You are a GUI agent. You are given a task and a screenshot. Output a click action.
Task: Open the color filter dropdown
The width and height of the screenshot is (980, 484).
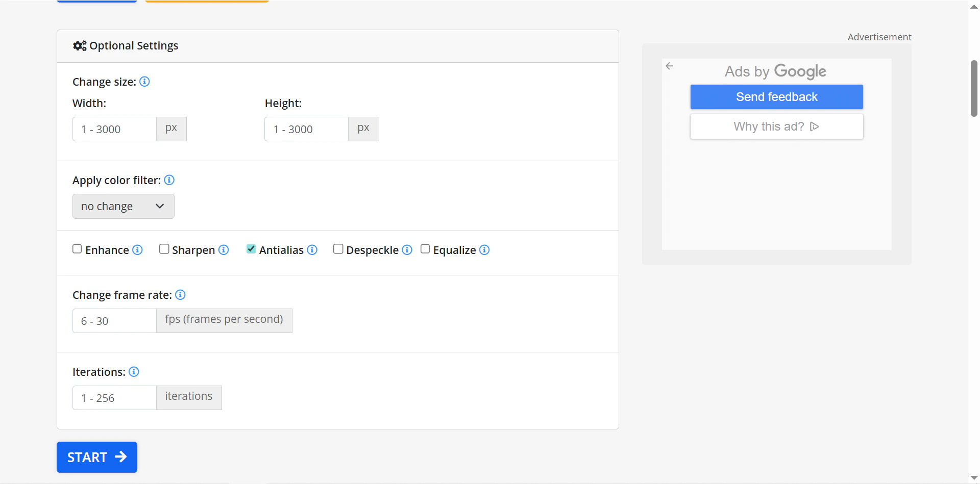point(123,206)
